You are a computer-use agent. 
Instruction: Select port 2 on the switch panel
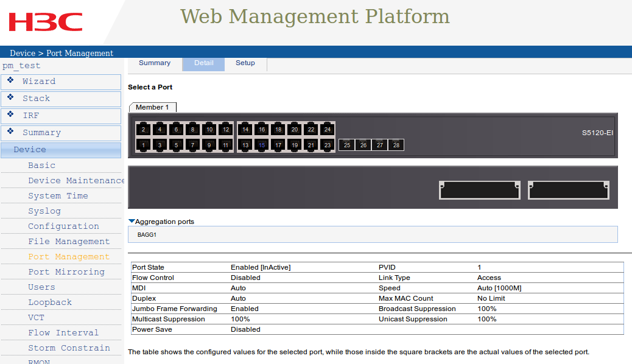pos(144,130)
